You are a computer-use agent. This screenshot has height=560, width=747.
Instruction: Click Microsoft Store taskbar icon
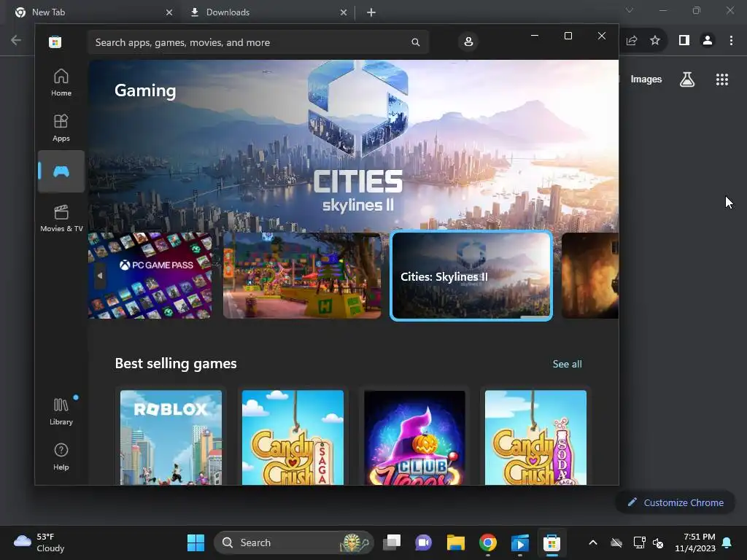pos(551,542)
